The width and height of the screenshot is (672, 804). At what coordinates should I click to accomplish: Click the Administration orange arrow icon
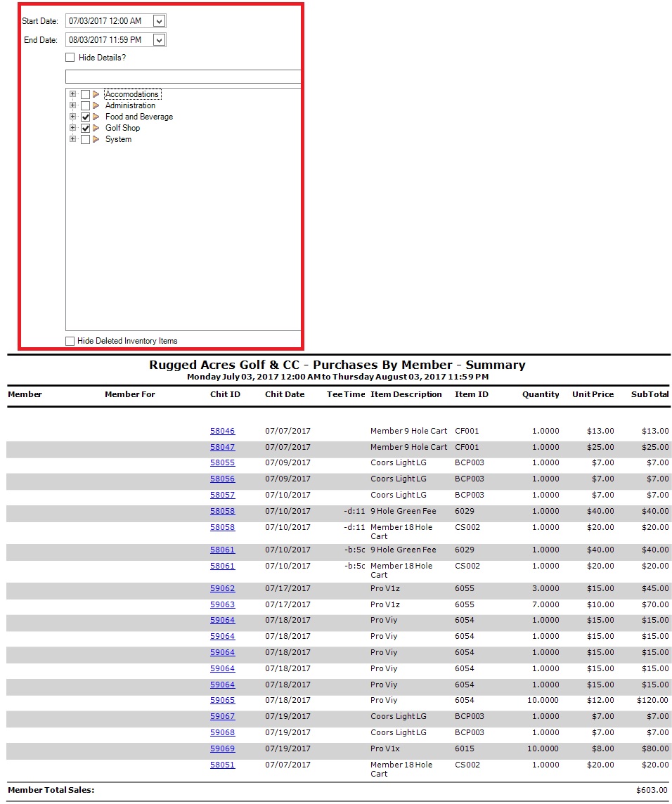[96, 105]
